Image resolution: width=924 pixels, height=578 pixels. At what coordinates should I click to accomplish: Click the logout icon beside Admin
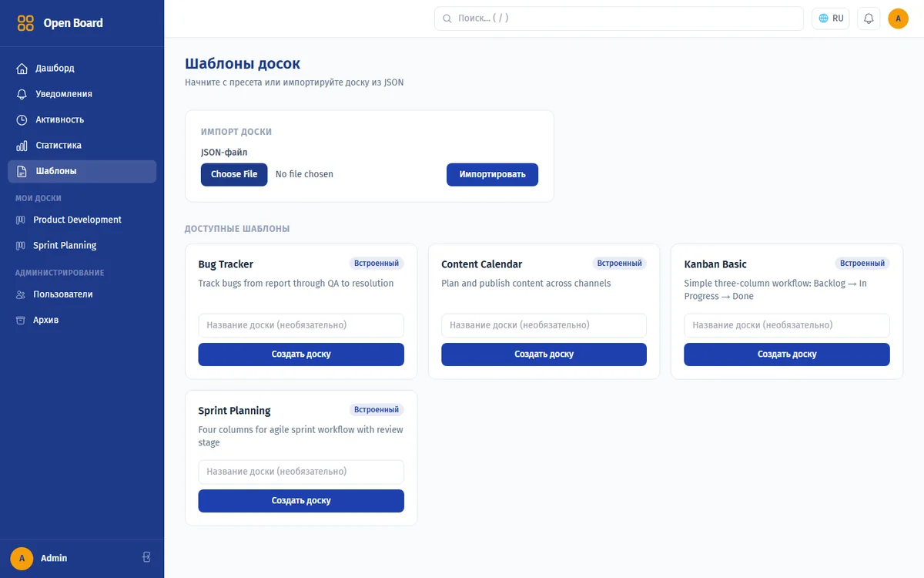[x=147, y=557]
